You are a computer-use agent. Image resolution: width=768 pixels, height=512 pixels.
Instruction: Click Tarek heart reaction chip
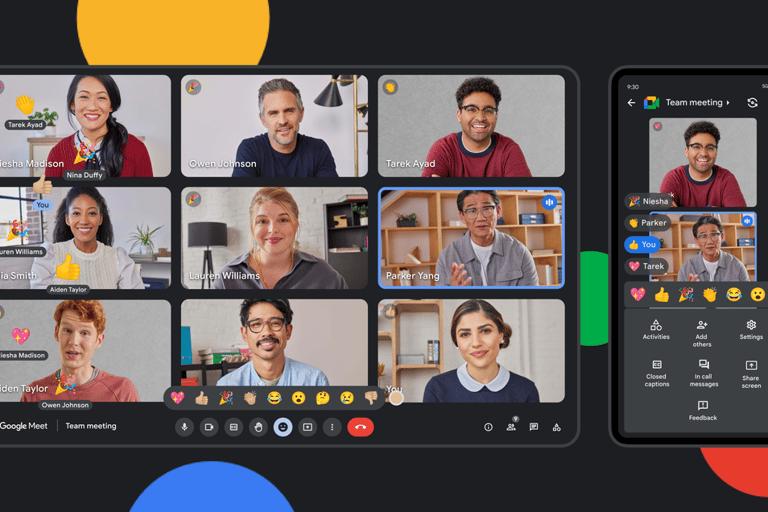point(646,266)
